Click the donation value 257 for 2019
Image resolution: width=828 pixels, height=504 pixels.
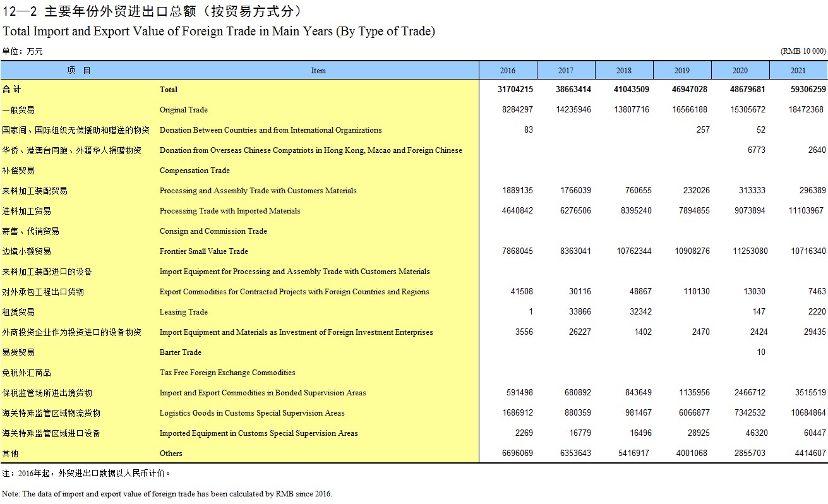coord(703,130)
